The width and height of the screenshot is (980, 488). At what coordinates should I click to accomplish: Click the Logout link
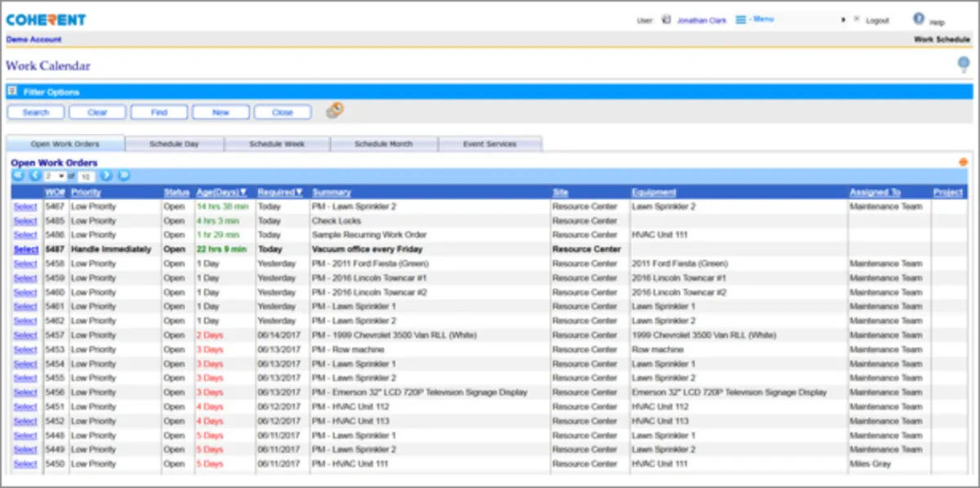[877, 20]
